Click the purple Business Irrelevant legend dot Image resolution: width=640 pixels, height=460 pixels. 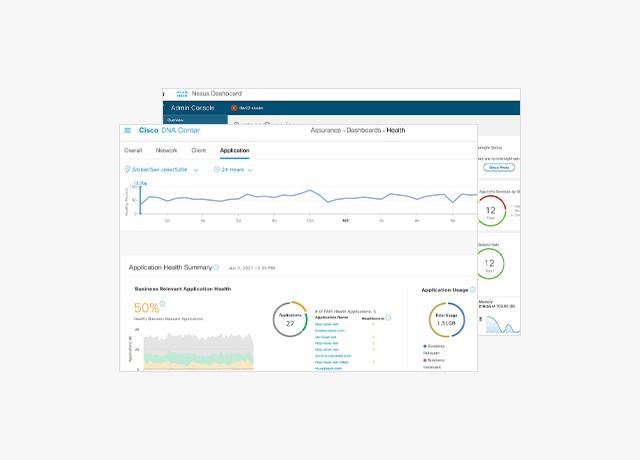(425, 360)
